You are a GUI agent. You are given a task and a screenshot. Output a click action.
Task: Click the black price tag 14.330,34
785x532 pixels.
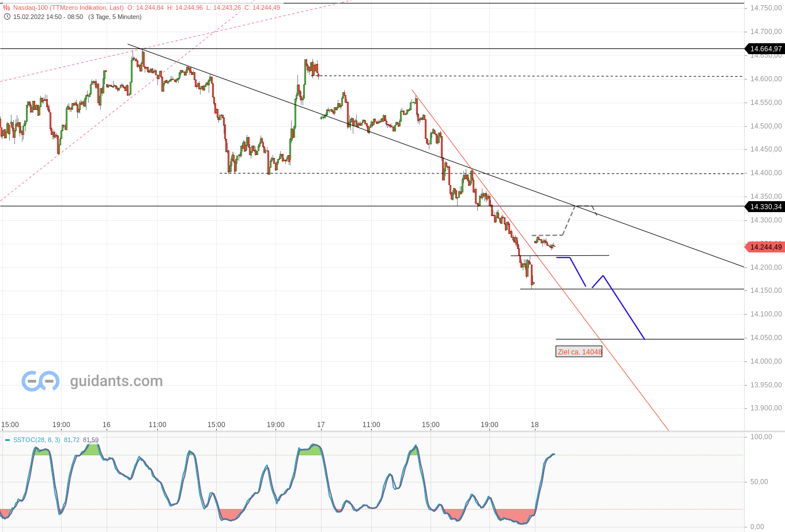pos(765,206)
